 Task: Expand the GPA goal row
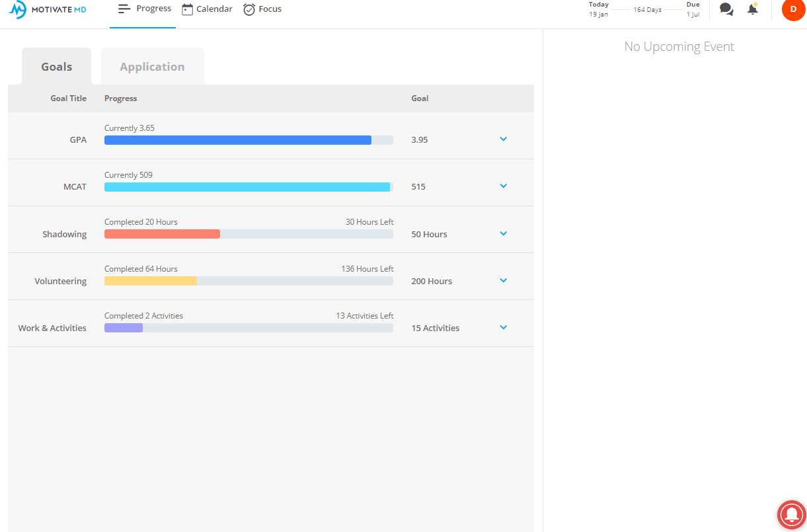[504, 139]
